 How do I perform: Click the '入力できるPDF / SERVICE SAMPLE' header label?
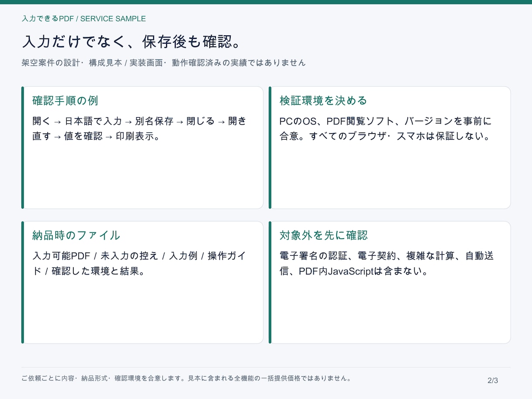click(84, 19)
